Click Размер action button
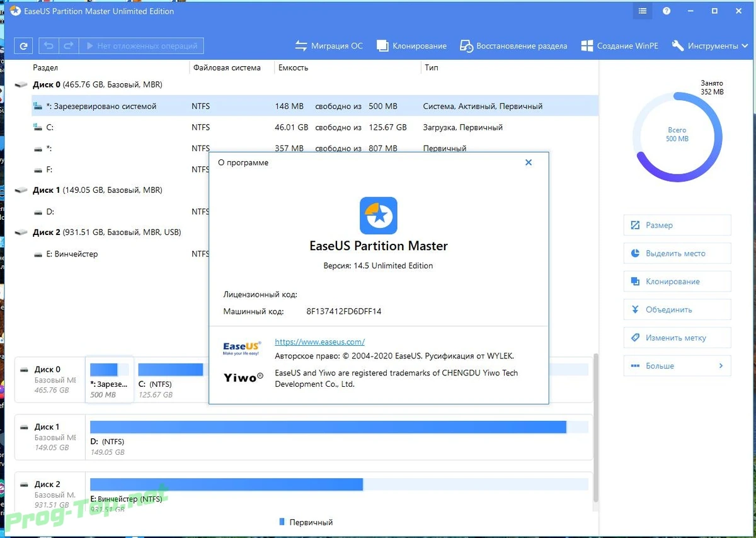The height and width of the screenshot is (538, 756). pos(677,225)
